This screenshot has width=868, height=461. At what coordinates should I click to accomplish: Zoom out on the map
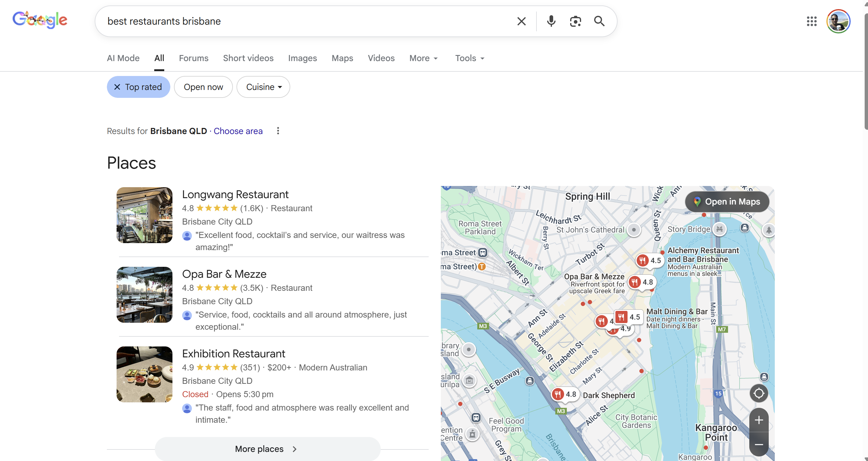pyautogui.click(x=758, y=445)
